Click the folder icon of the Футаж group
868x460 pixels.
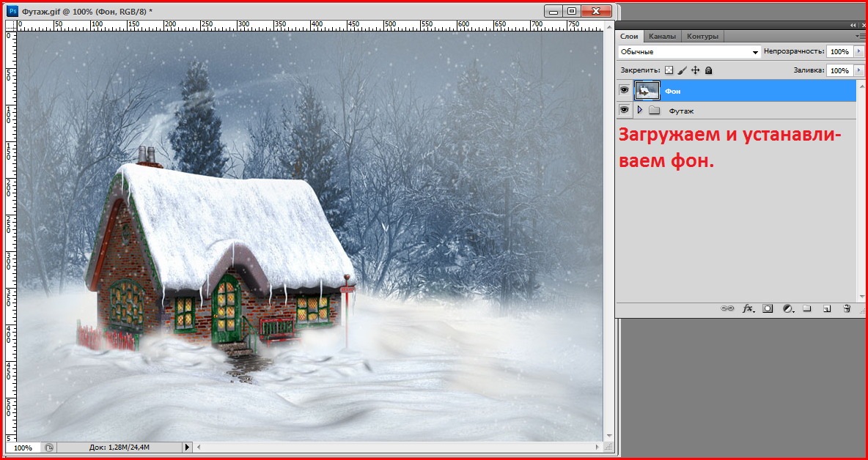655,111
